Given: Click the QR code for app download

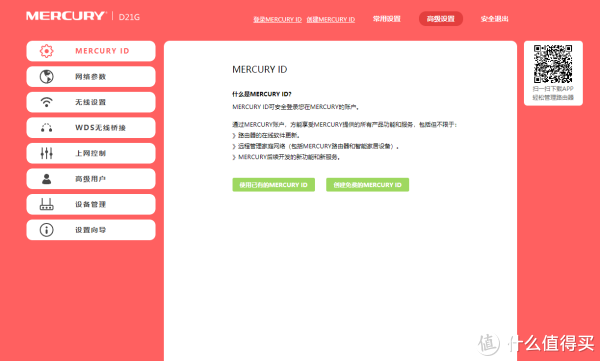Looking at the screenshot, I should pyautogui.click(x=553, y=64).
